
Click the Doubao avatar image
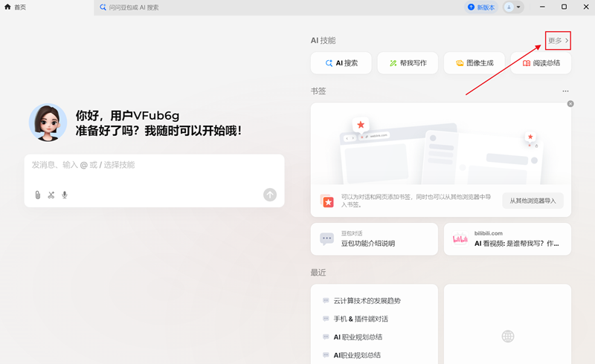48,123
